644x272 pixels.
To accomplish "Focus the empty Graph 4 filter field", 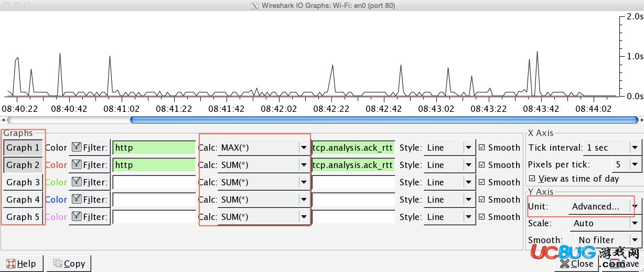I will pyautogui.click(x=154, y=200).
